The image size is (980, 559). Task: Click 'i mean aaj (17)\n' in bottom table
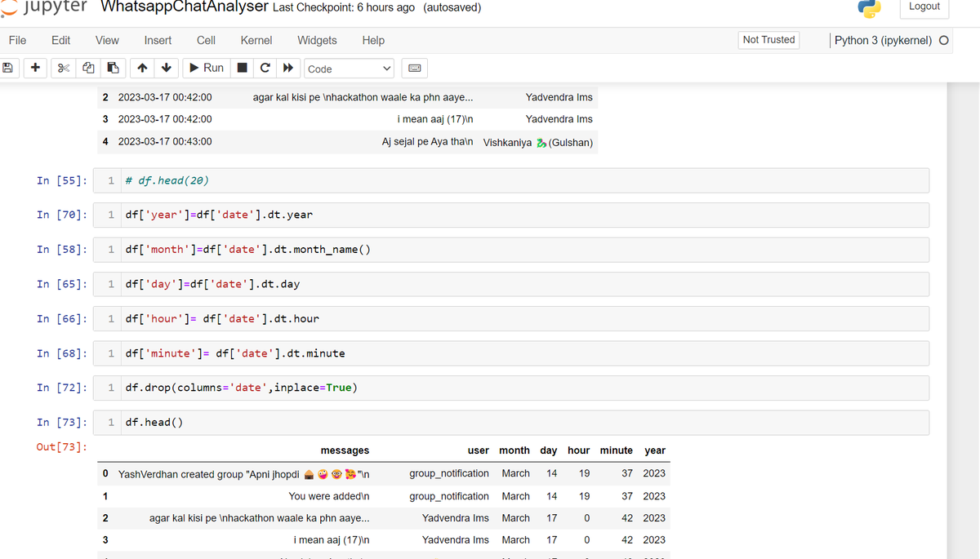click(332, 540)
